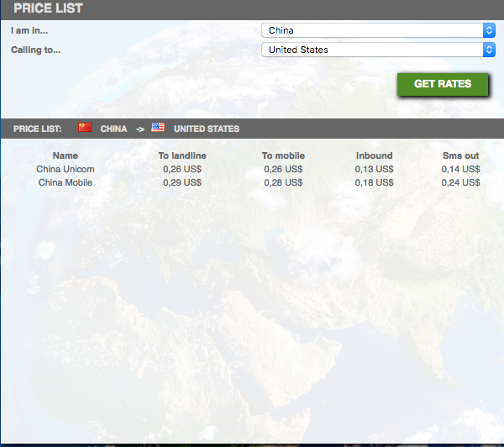The height and width of the screenshot is (447, 504).
Task: Click China Unicom landline rate 0,26 US$
Action: tap(182, 169)
